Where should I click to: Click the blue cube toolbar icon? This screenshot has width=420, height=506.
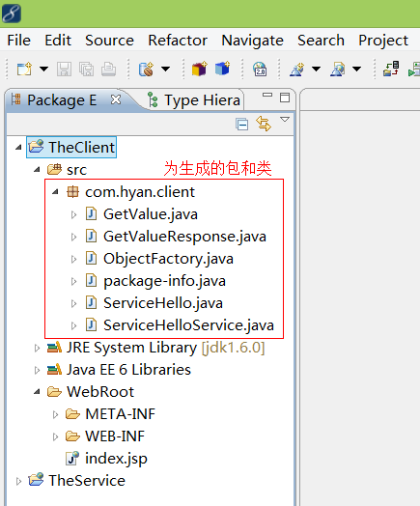tap(223, 69)
